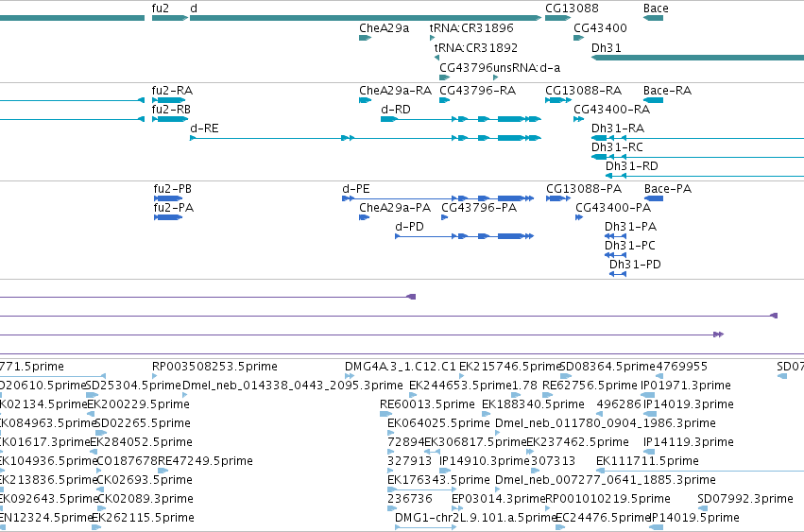Click the CG13088-PA protein label
This screenshot has width=804, height=532.
click(584, 189)
